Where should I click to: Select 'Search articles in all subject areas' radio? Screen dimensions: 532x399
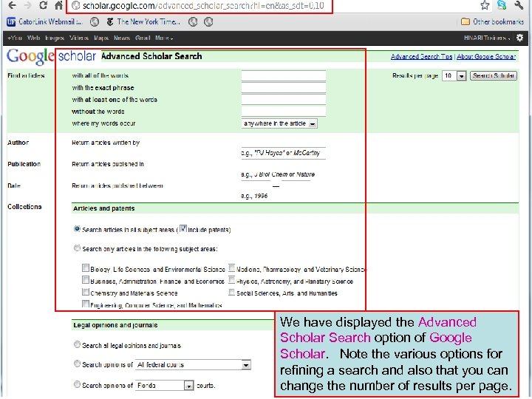(77, 229)
